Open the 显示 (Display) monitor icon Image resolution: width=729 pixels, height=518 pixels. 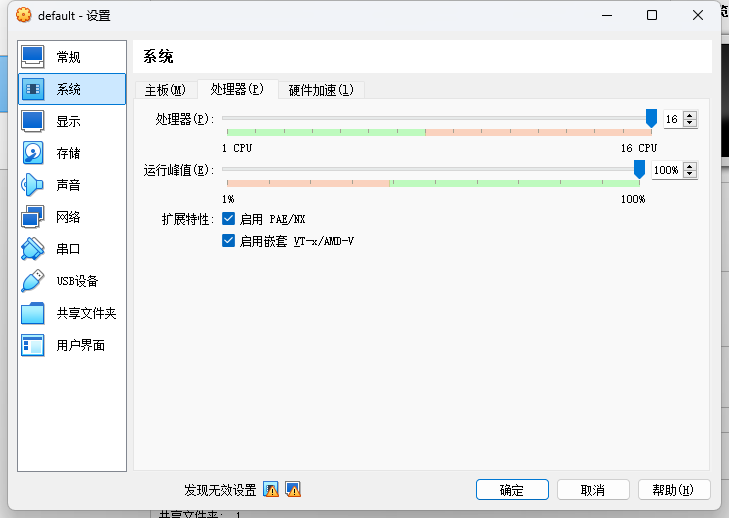33,121
